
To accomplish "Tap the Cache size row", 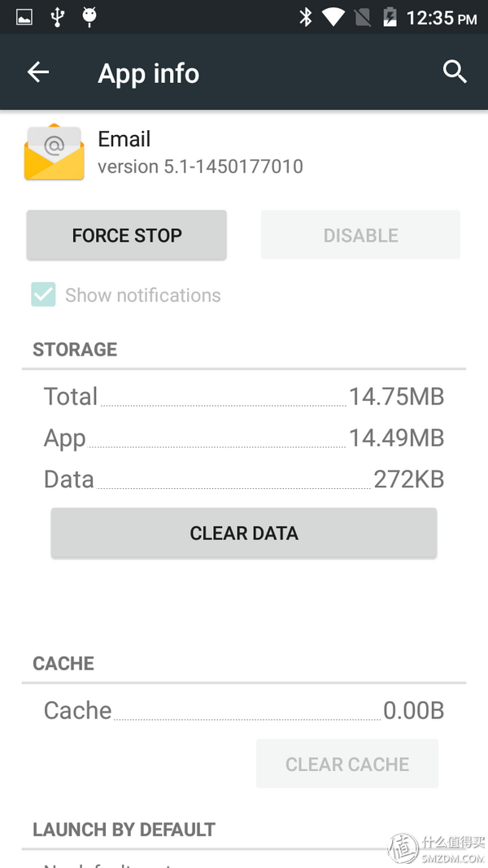I will point(244,710).
